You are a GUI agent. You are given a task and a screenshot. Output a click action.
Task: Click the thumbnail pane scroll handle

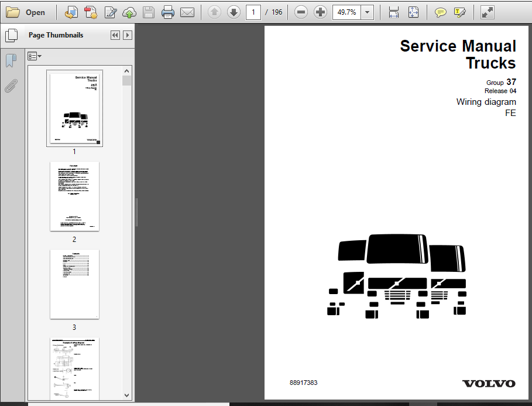pos(126,81)
